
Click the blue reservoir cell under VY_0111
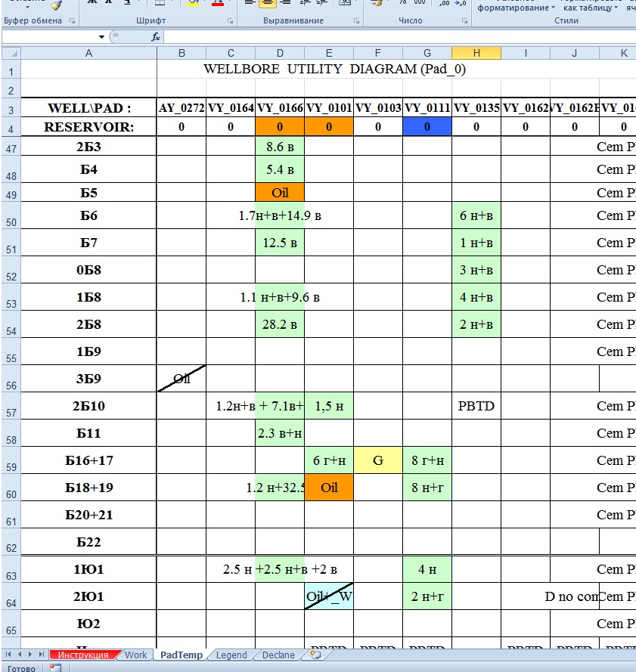427,127
